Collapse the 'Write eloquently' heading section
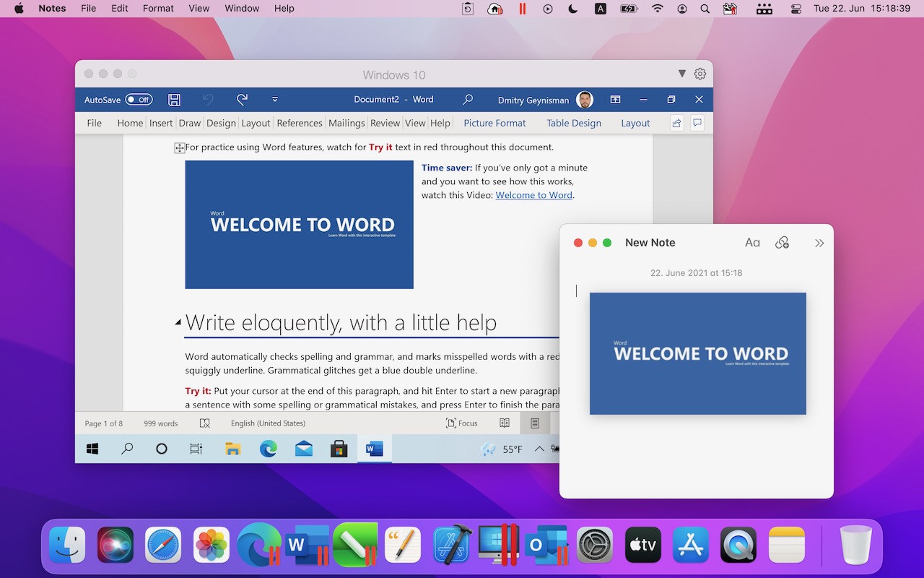924x578 pixels. [x=178, y=322]
